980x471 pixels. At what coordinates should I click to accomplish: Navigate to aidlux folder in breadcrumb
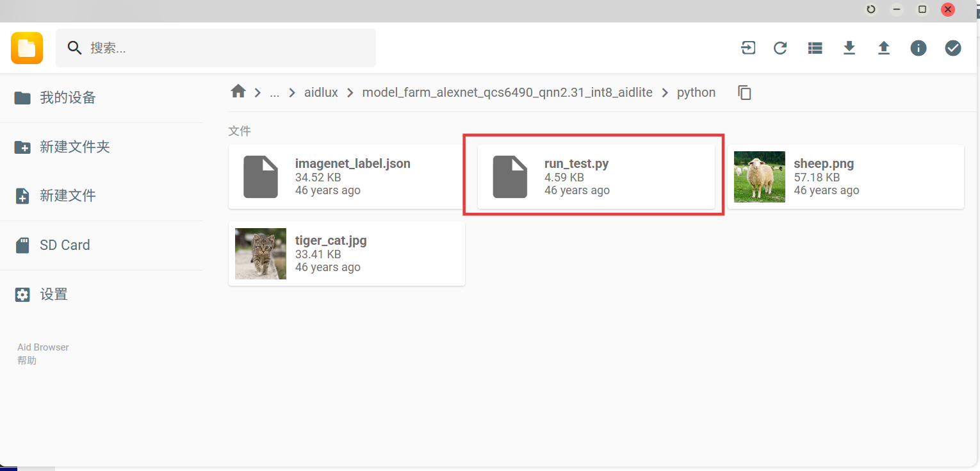(x=321, y=93)
